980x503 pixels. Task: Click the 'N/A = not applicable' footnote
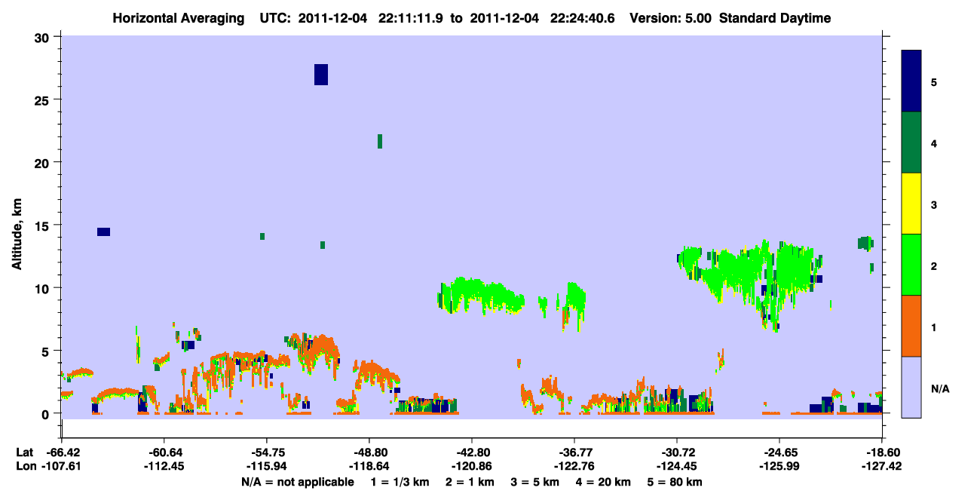[298, 482]
